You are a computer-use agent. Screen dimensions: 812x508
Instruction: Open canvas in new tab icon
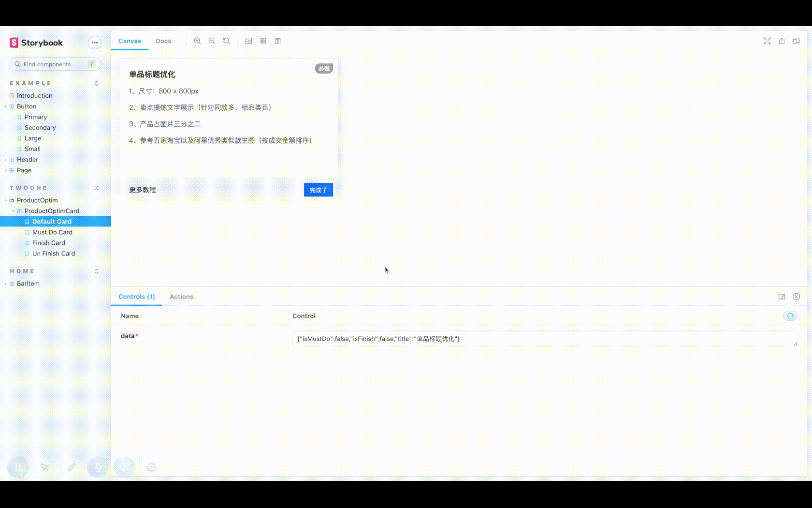click(x=782, y=41)
